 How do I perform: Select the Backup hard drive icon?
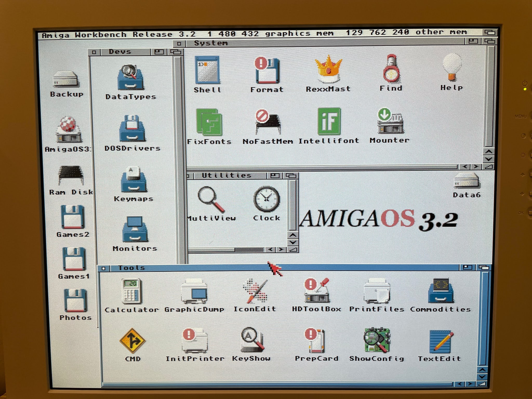[66, 79]
